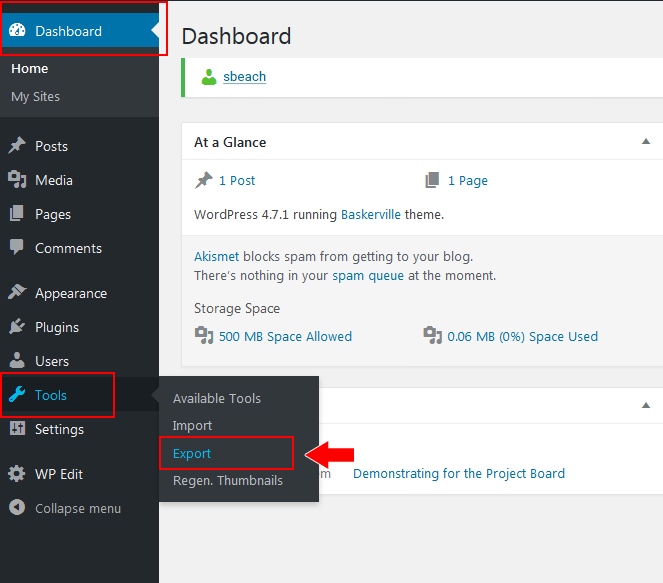Click the Tools wrench icon

(17, 394)
